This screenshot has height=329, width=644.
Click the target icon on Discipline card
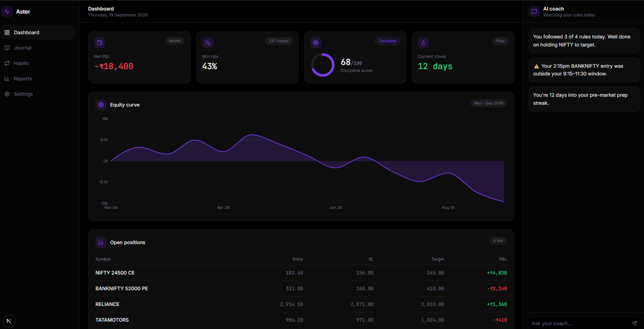(316, 43)
